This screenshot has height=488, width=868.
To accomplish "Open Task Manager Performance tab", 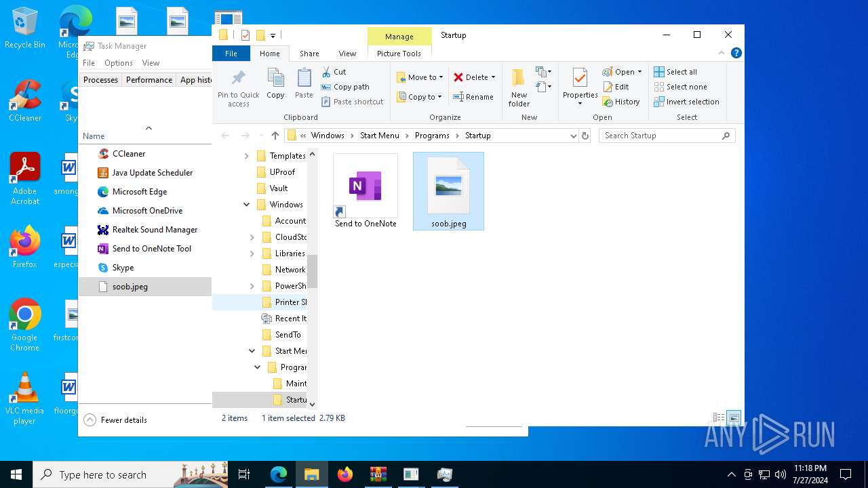I will [149, 80].
